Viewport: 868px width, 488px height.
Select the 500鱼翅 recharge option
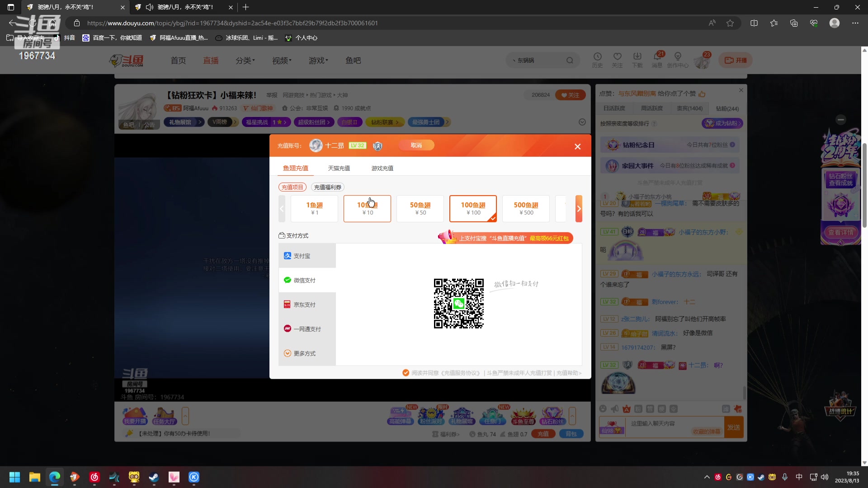[x=526, y=208]
